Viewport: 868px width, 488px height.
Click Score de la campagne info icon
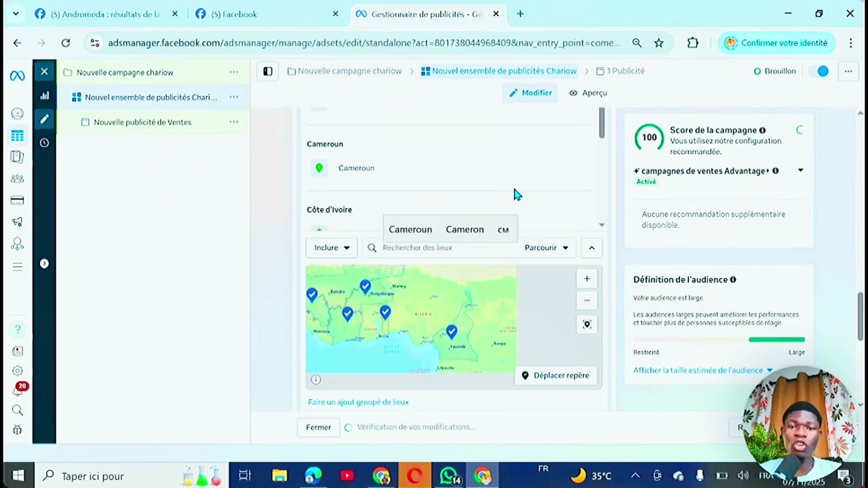click(763, 130)
